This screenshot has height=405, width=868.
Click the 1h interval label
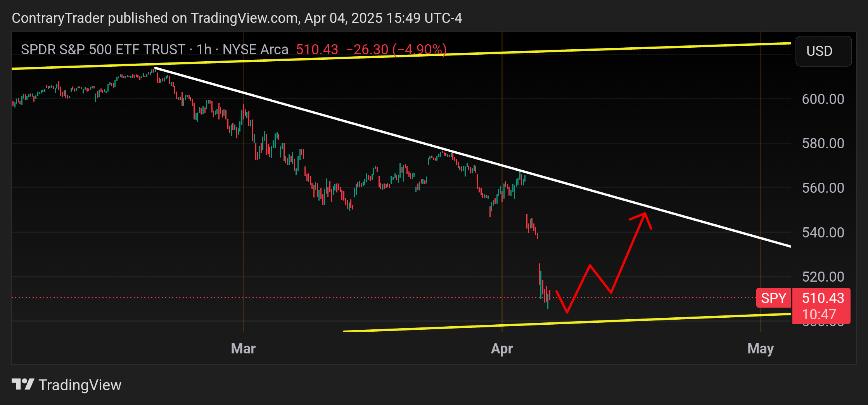pyautogui.click(x=204, y=49)
